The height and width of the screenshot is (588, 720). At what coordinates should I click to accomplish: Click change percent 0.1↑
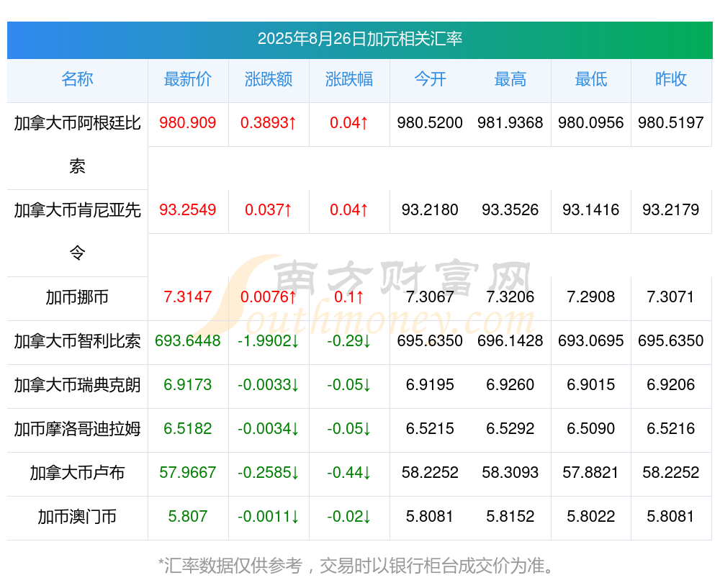(349, 297)
